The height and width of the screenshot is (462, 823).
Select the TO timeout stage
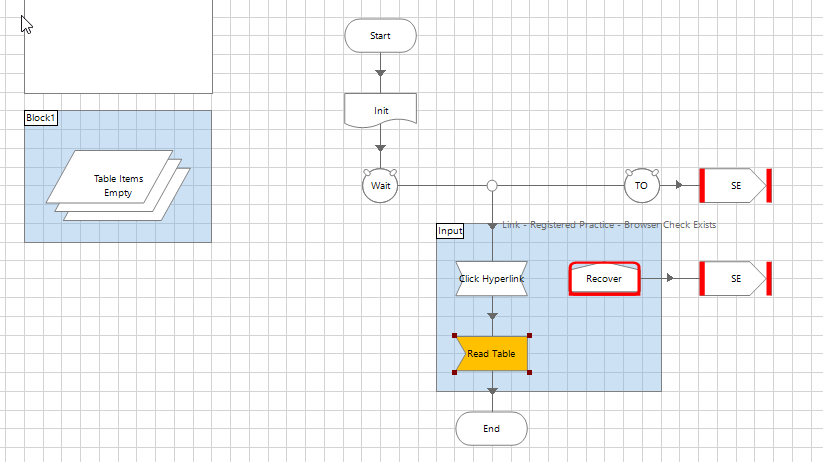point(641,186)
